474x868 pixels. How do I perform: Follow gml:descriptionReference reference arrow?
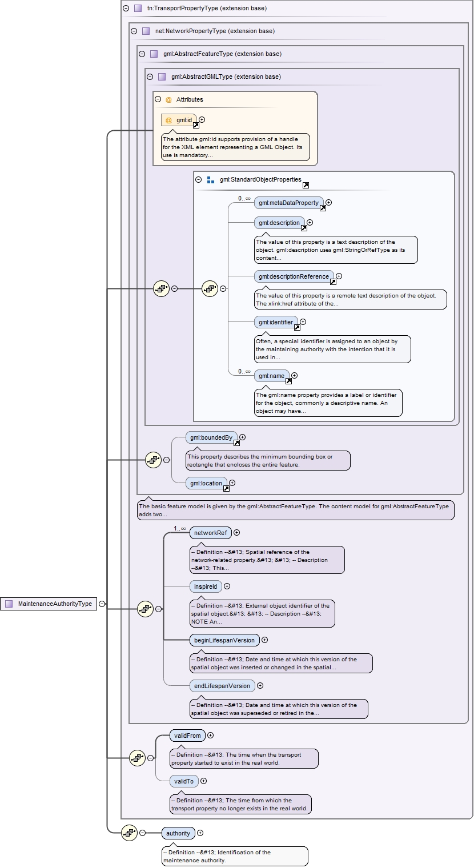pos(333,282)
